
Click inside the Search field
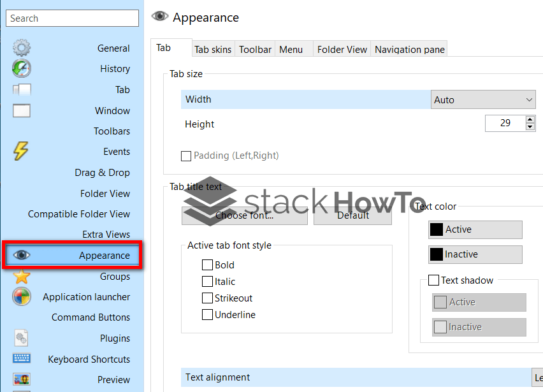click(x=72, y=18)
